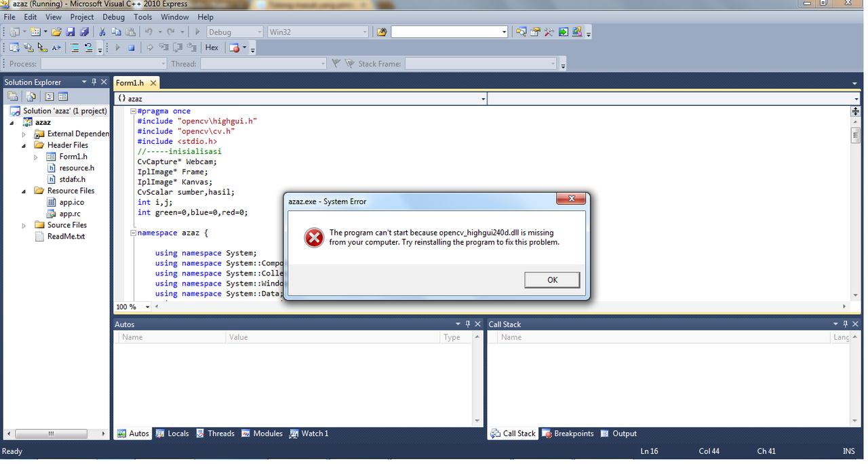The height and width of the screenshot is (464, 868).
Task: Click the Uncomment Selected Lines icon
Action: click(x=89, y=47)
